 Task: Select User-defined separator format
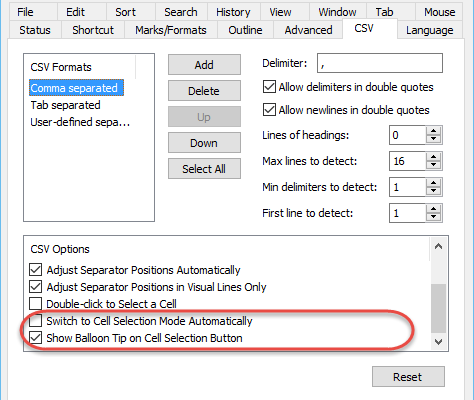(80, 122)
